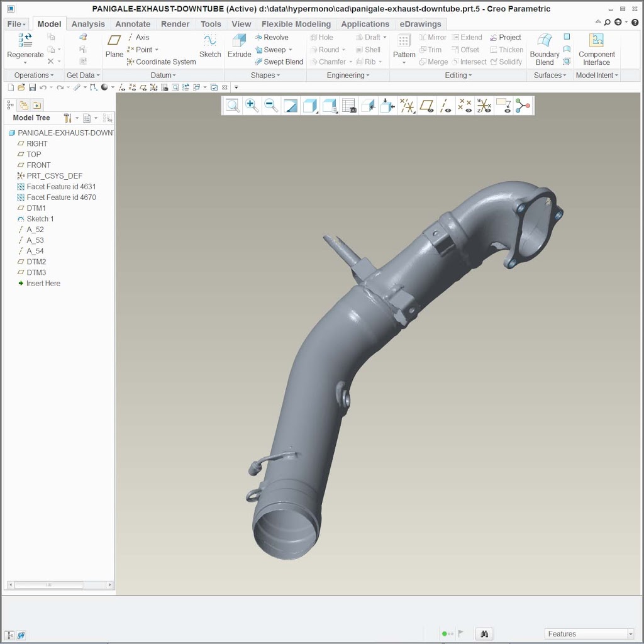
Task: Open the selection filter Features combo box
Action: click(589, 634)
